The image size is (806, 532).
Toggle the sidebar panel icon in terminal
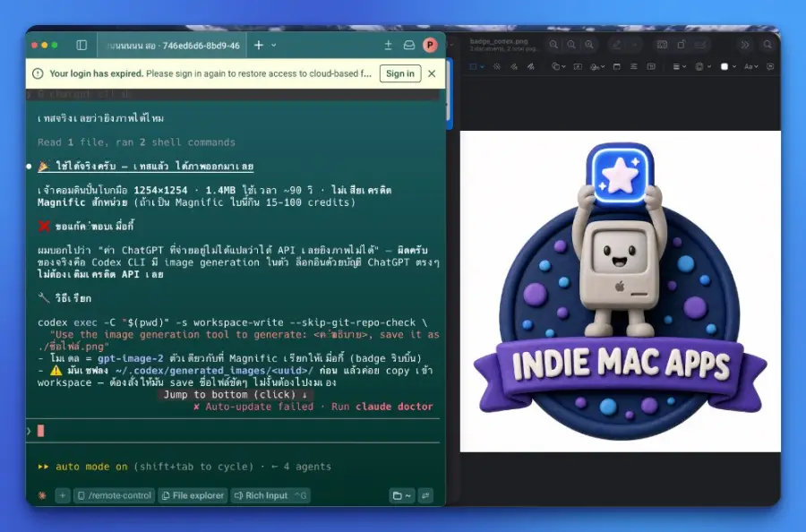coord(81,46)
